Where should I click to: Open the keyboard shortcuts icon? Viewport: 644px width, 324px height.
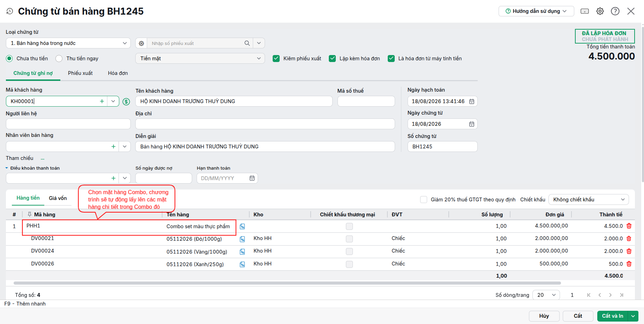click(585, 11)
